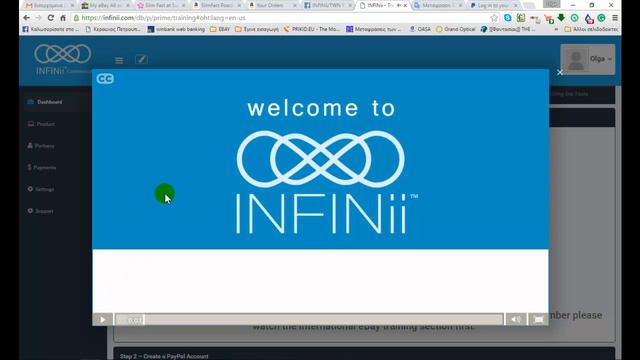Open the winbank web banking bookmark
This screenshot has height=360, width=640.
coord(176,29)
